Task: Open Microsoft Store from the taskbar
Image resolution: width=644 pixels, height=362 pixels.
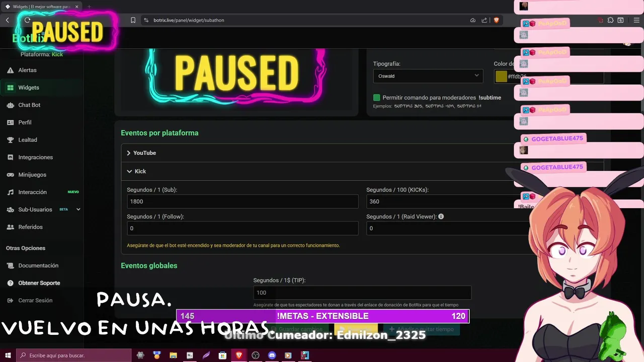Action: click(222, 355)
